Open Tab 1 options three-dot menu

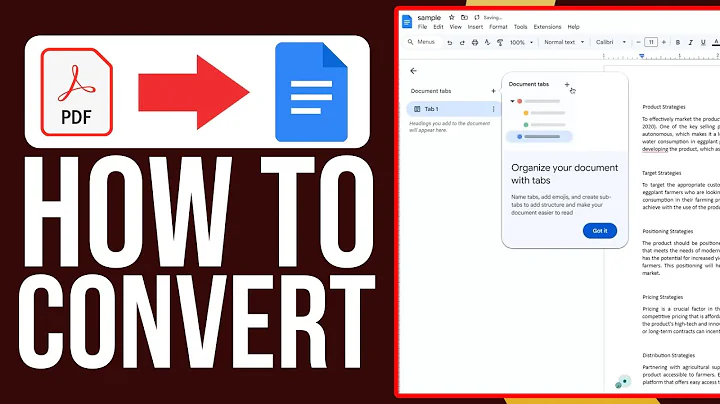(x=494, y=109)
